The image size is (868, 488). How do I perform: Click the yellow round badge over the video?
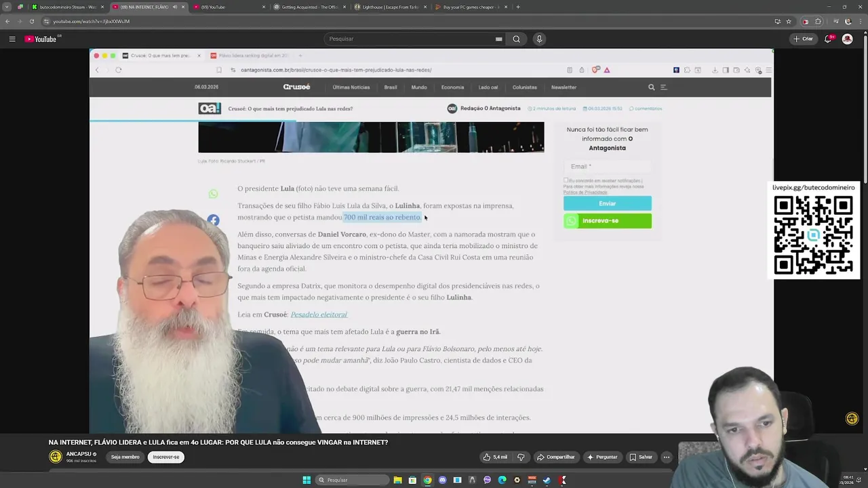[x=852, y=419]
